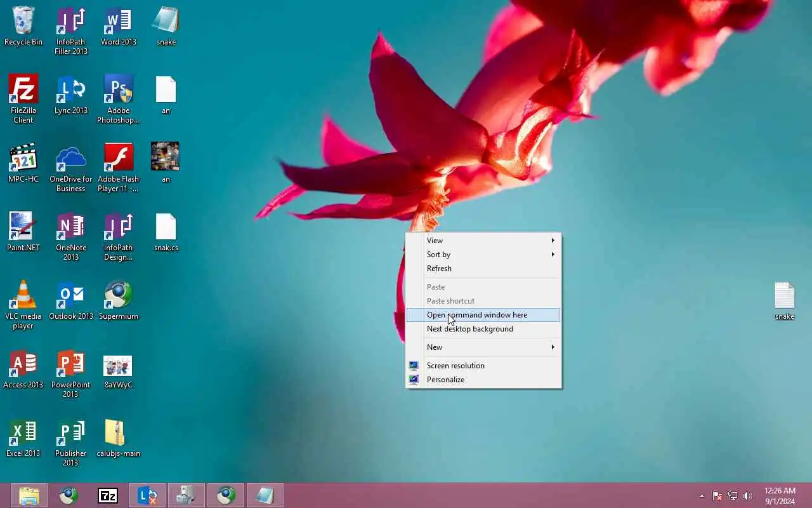Select the Excel 2013 desktop shortcut
Screen dimensions: 812x508
(x=23, y=438)
